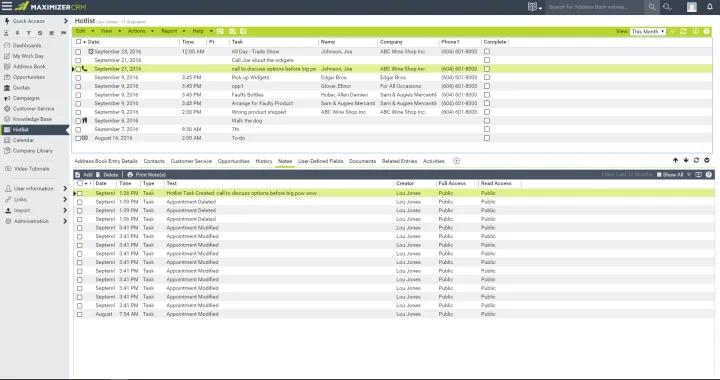Click the Address Book search input field
Image resolution: width=720 pixels, height=380 pixels.
[x=596, y=7]
